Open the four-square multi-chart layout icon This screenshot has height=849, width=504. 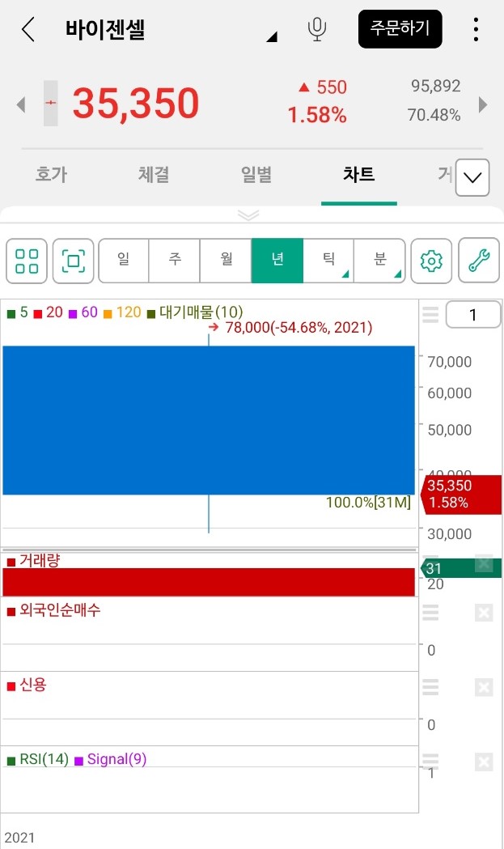pyautogui.click(x=27, y=261)
